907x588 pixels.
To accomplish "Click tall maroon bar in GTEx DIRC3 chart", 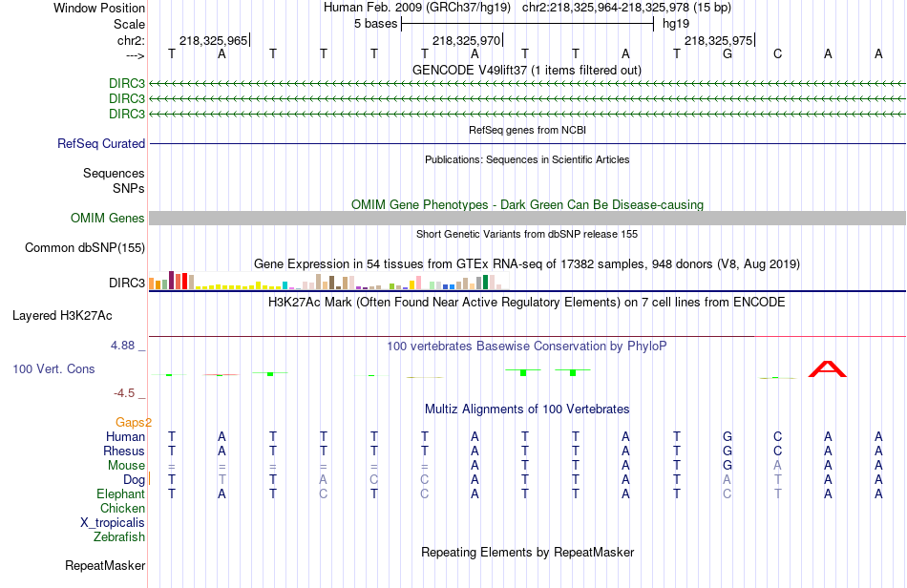I will (171, 280).
